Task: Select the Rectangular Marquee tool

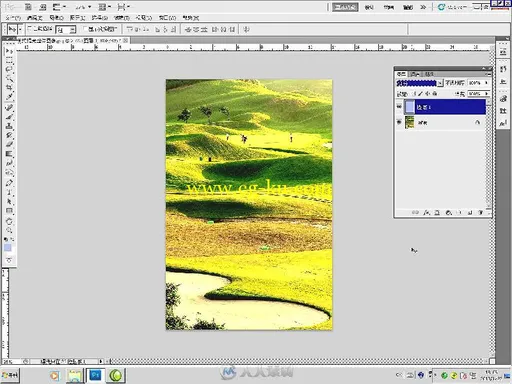Action: [9, 60]
